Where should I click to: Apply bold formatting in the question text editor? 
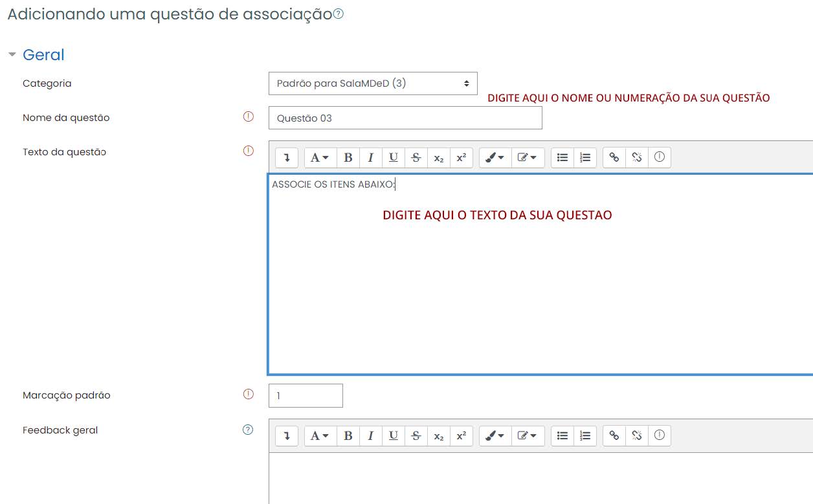(x=348, y=157)
